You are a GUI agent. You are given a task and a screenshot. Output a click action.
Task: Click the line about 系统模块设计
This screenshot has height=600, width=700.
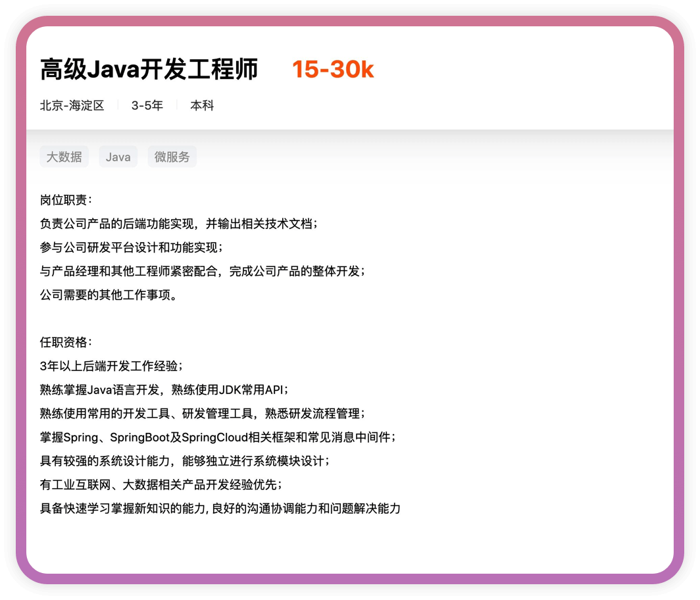pyautogui.click(x=184, y=461)
